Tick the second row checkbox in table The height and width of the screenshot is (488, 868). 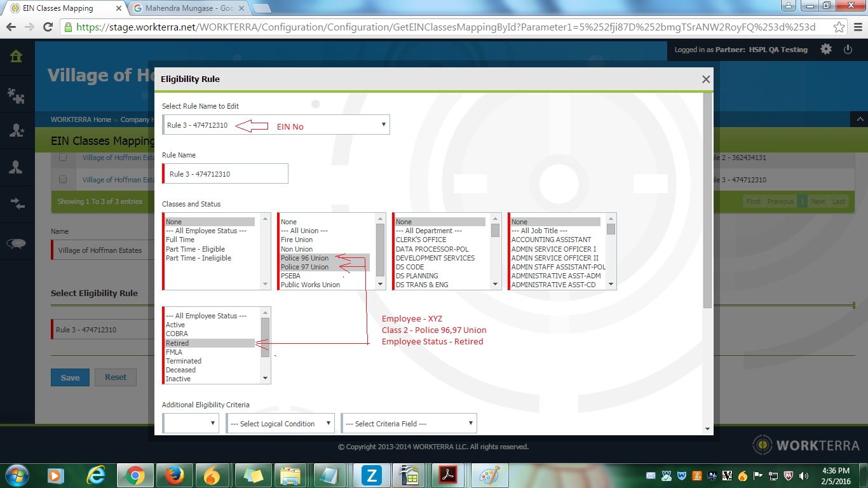coord(63,180)
